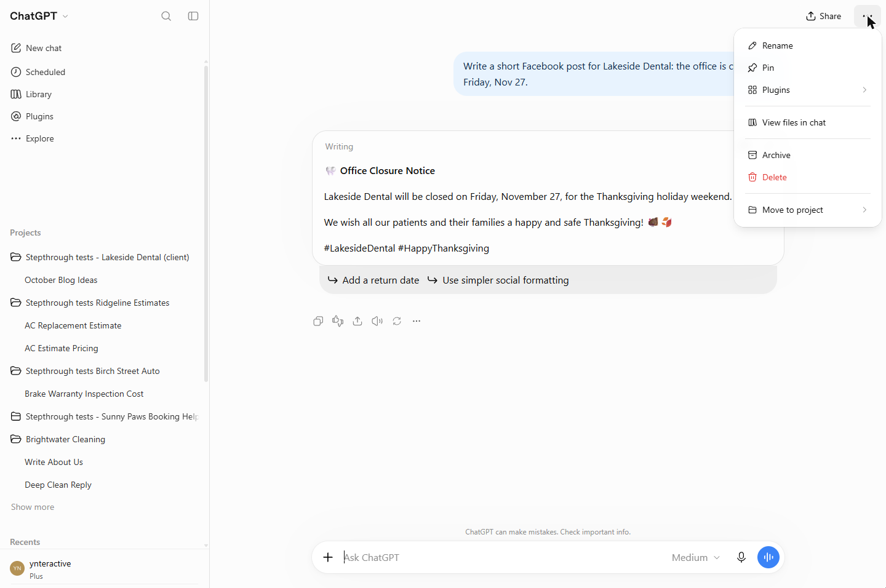Select Archive from the conversation menu
886x588 pixels.
point(808,155)
